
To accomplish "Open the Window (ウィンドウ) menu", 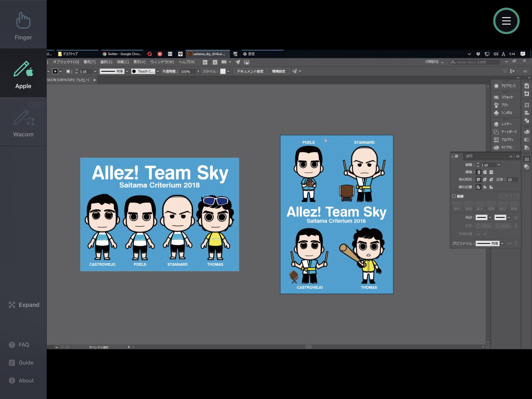I will [162, 62].
